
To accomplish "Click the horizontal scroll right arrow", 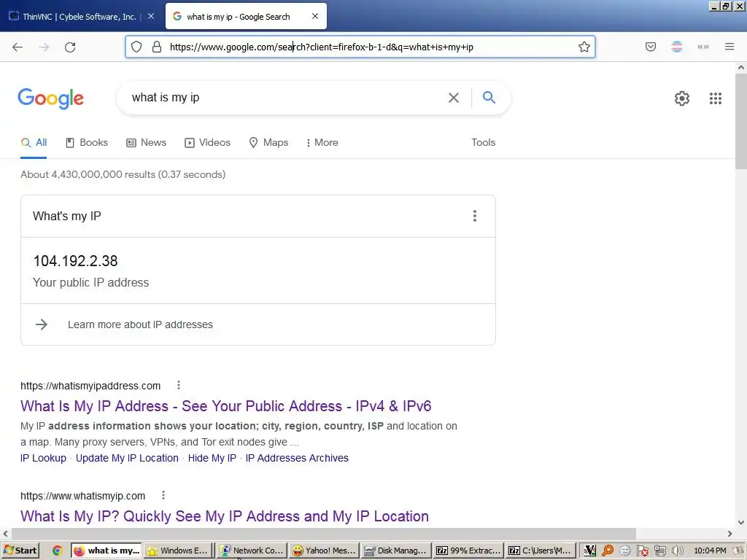I will 729,534.
